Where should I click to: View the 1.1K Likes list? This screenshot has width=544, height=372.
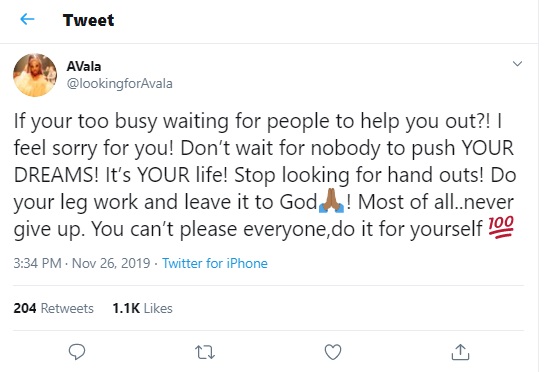pyautogui.click(x=143, y=308)
